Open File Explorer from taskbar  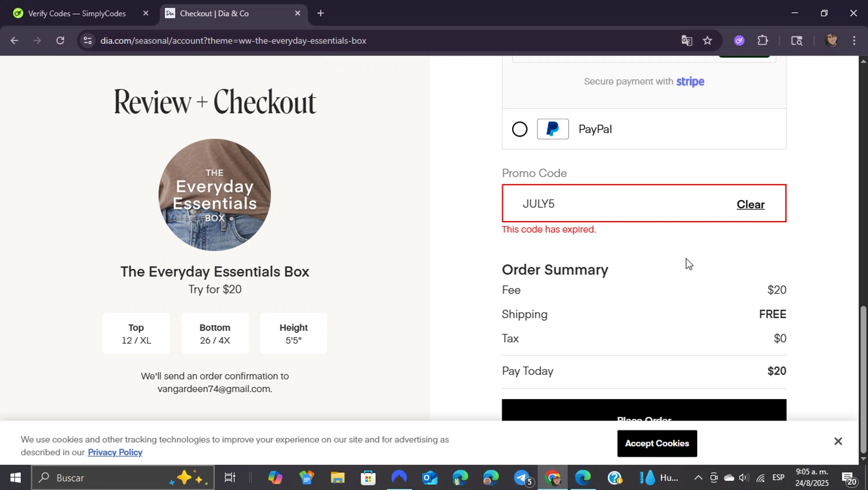pyautogui.click(x=337, y=478)
